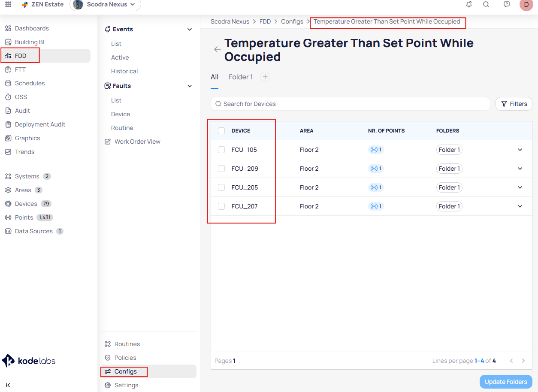Collapse the sidebar with bottom-left arrow icon

8,385
